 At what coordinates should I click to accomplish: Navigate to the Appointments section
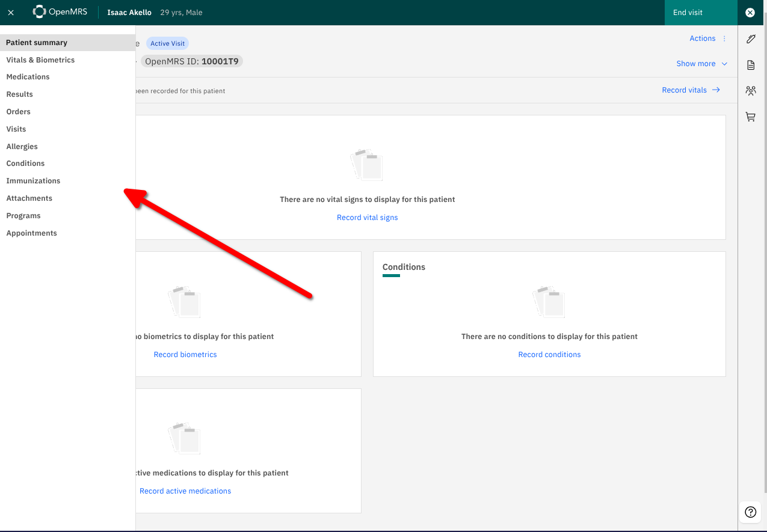point(31,233)
